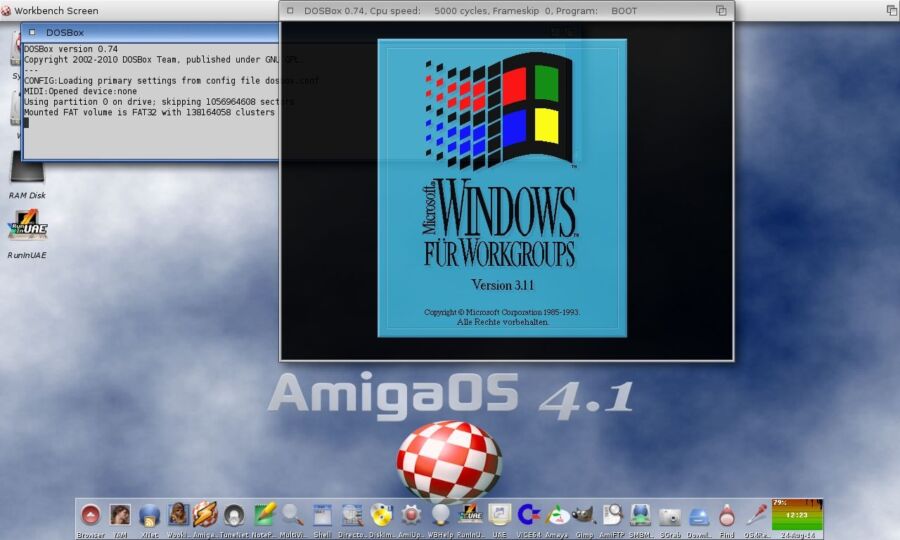900x540 pixels.
Task: Click the Windows für Workgroups splash screen
Action: (502, 188)
